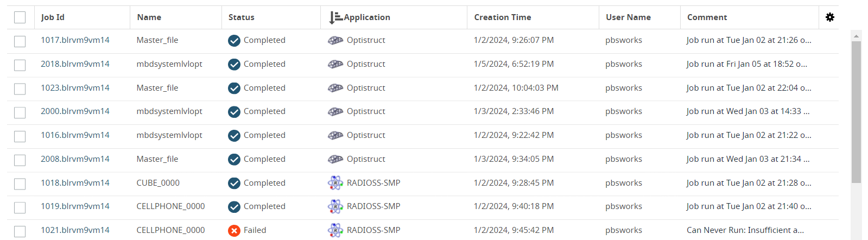Click the User Name column header
Screen dimensions: 868x240
[628, 17]
